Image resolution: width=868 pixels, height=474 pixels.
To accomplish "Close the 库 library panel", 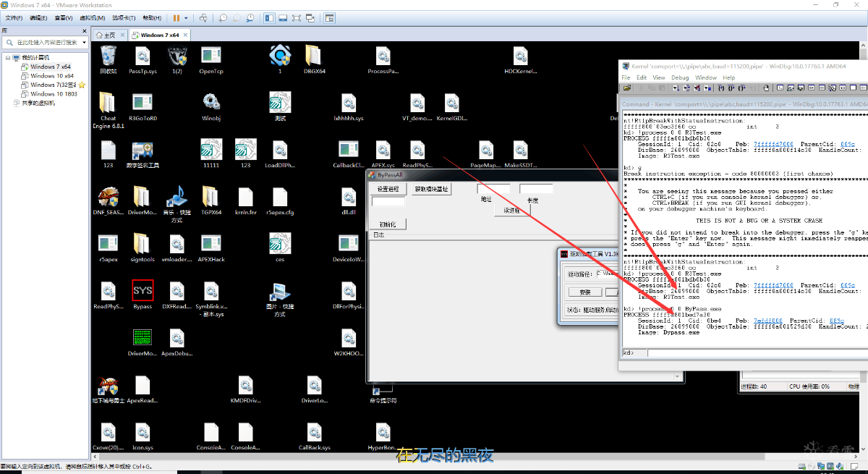I will point(86,31).
